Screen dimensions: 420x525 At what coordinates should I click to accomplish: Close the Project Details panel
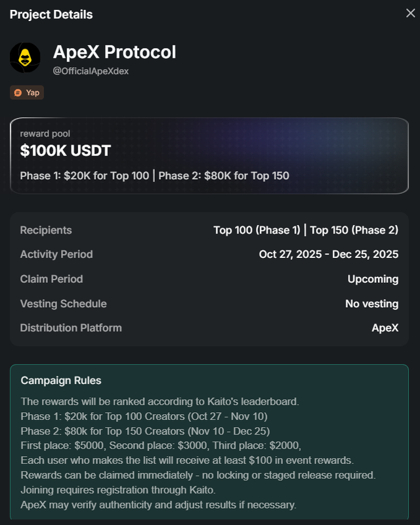point(410,14)
